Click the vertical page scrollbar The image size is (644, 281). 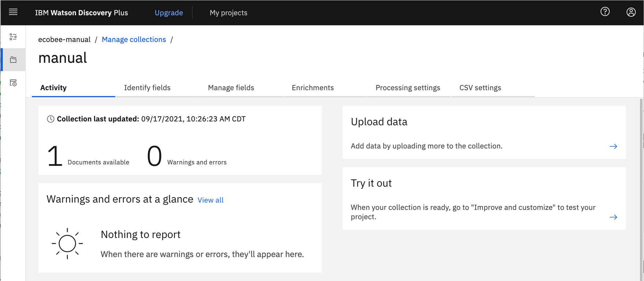point(641,189)
